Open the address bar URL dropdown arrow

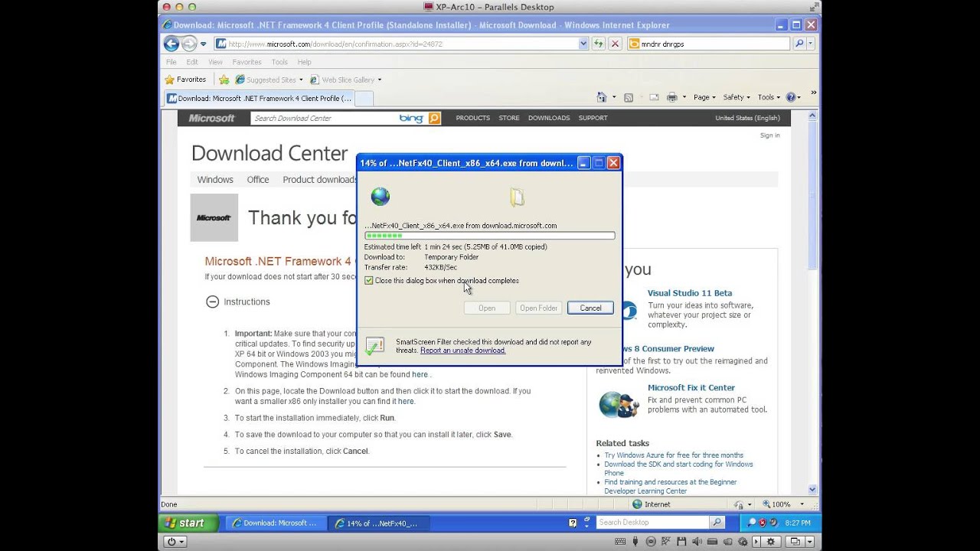(x=583, y=44)
